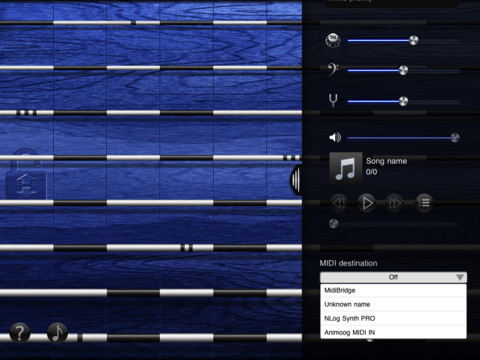This screenshot has height=360, width=480.
Task: Click the tuning fork icon
Action: 333,100
